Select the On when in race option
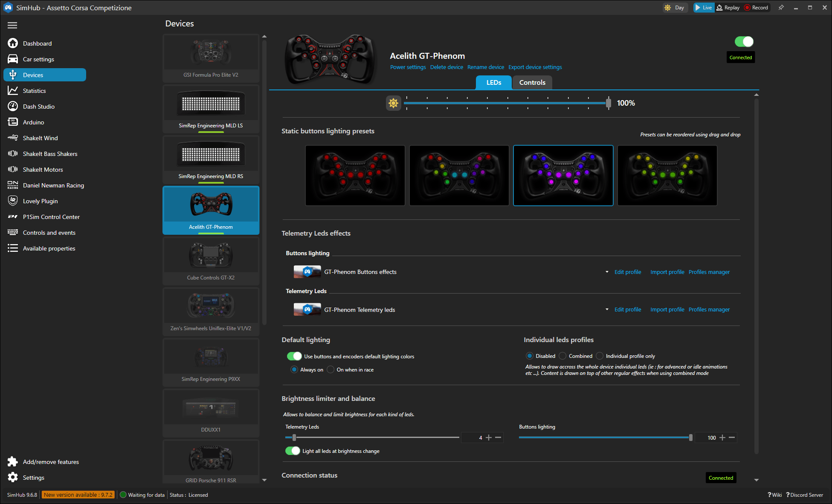 tap(330, 370)
